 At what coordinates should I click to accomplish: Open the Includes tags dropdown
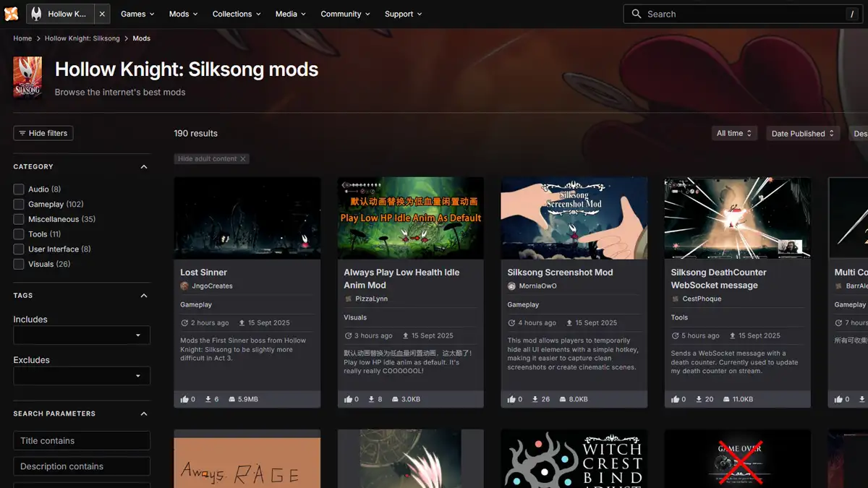pyautogui.click(x=82, y=335)
